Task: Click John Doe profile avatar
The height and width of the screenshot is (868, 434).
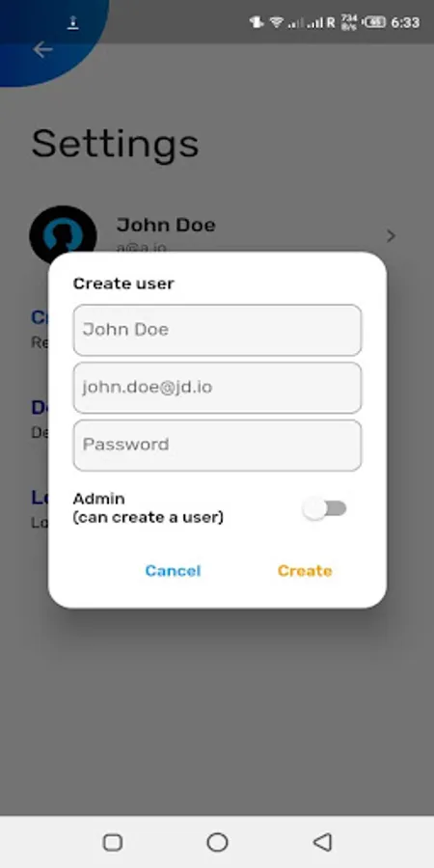Action: (x=63, y=235)
